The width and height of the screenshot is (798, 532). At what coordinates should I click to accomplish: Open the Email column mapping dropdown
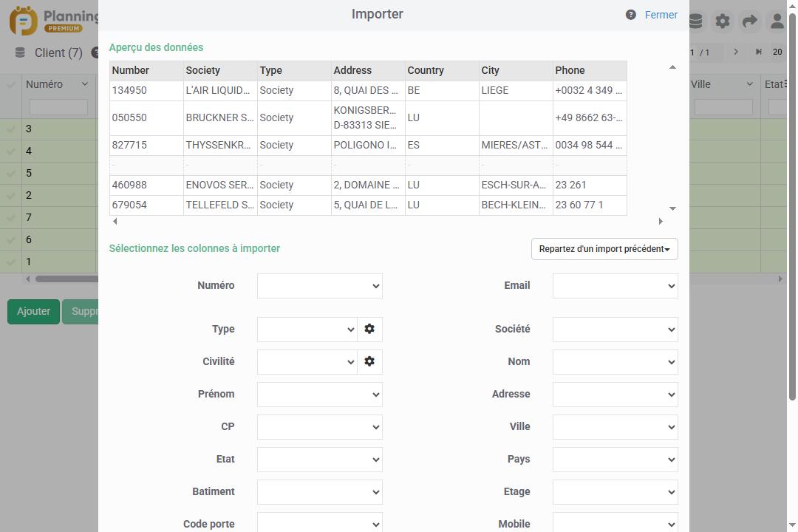coord(615,286)
